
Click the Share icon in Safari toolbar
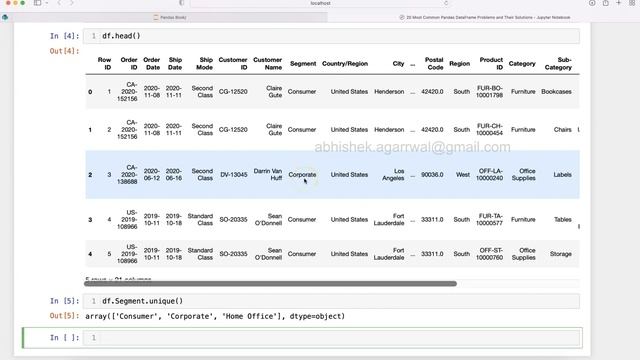(x=606, y=3)
